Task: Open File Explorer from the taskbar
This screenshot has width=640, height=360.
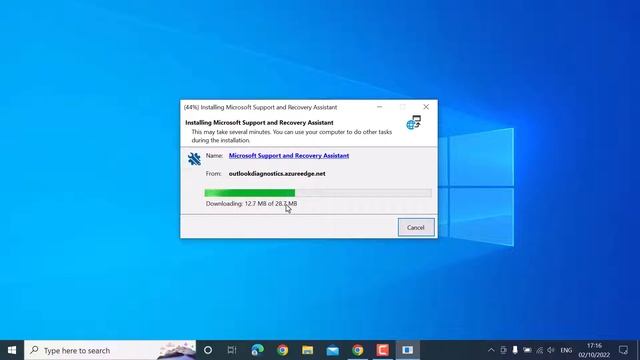Action: (307, 350)
